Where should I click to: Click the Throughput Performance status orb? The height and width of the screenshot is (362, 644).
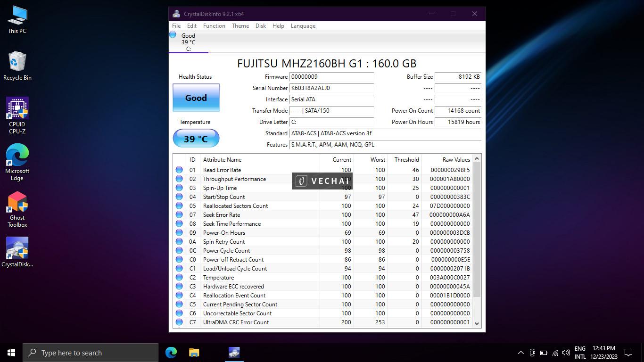tap(179, 179)
